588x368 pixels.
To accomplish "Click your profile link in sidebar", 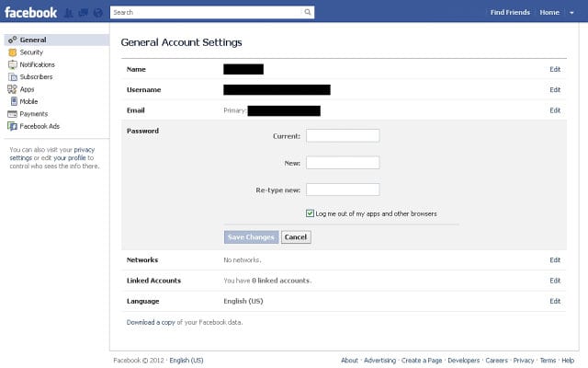I will pyautogui.click(x=70, y=157).
